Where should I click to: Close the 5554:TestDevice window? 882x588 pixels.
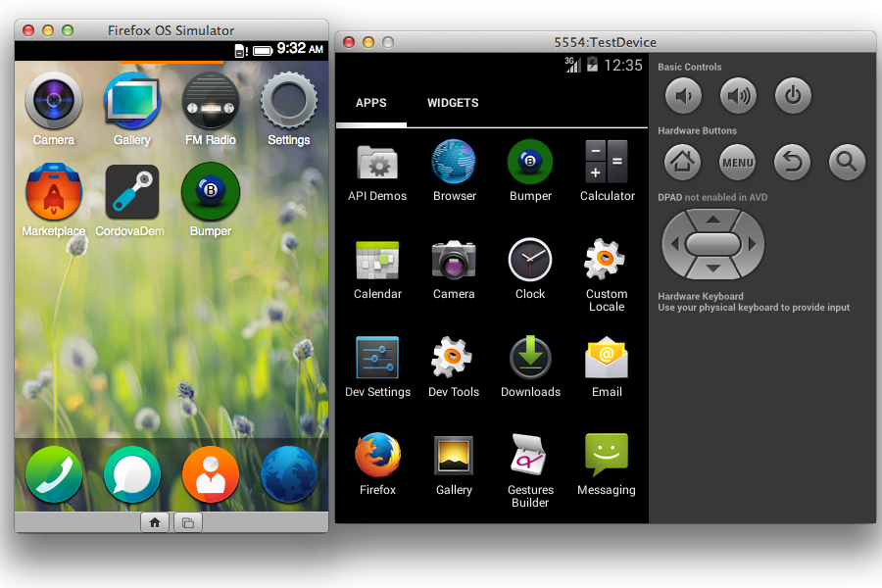(349, 42)
